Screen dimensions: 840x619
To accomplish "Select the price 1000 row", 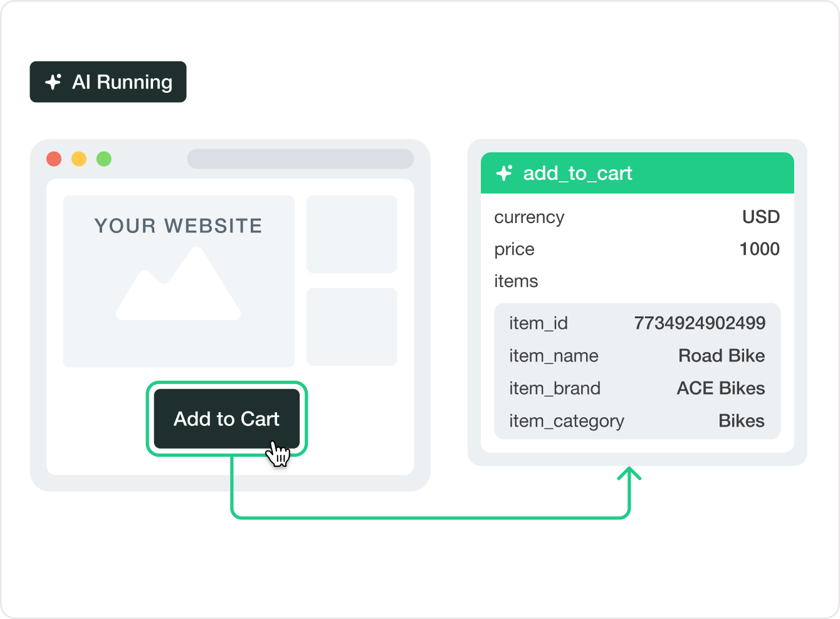I will tap(637, 249).
